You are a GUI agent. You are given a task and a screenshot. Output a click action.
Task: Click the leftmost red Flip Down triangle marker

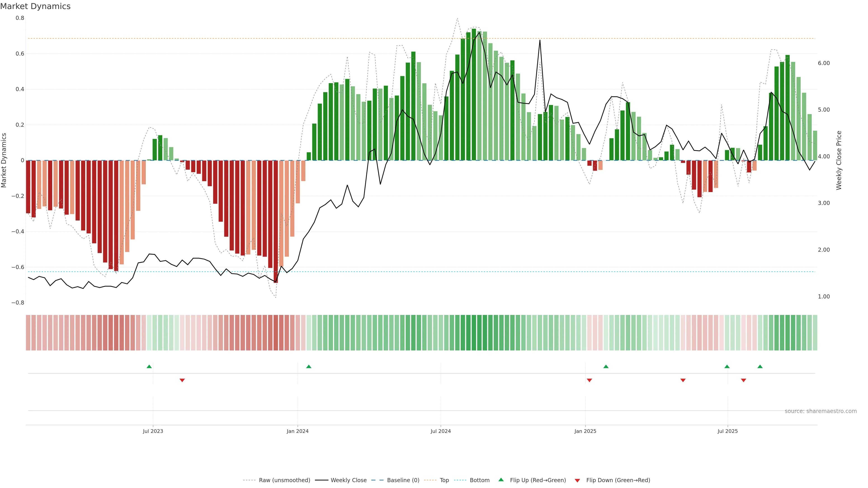pos(182,380)
